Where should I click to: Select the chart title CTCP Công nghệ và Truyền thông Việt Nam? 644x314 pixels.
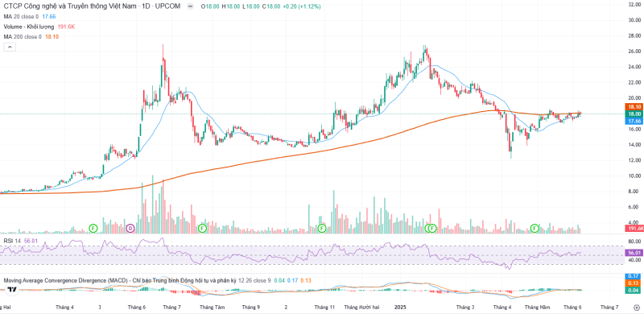pos(70,7)
